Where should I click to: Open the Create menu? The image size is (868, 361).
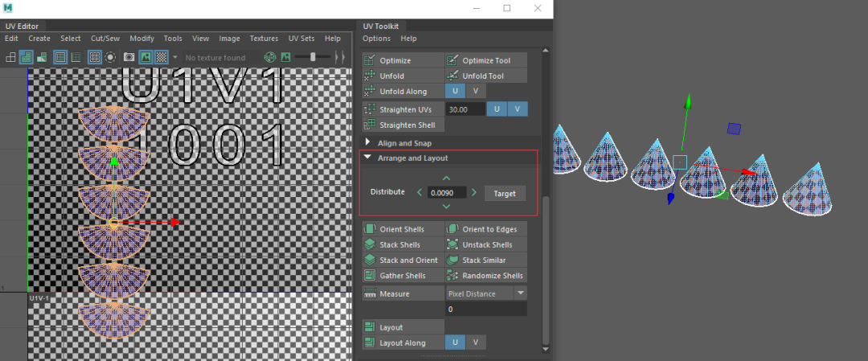[x=39, y=39]
